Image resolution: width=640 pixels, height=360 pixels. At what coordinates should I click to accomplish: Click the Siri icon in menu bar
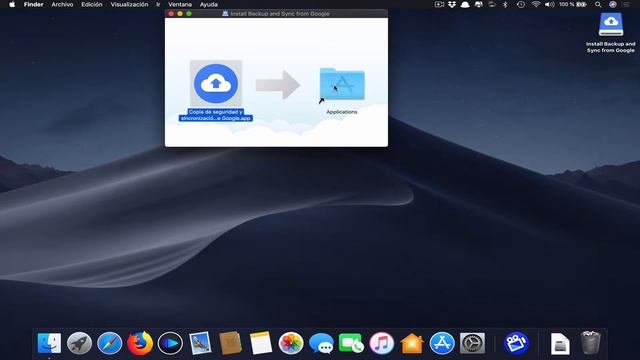[x=613, y=4]
